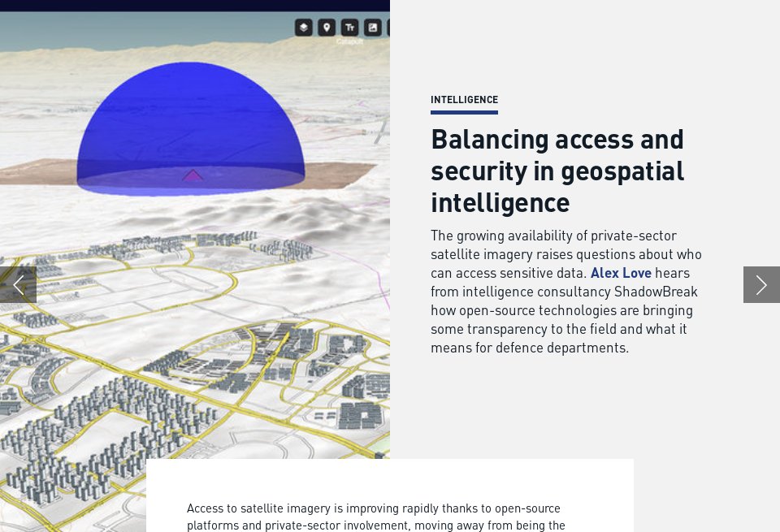780x532 pixels.
Task: Click the layers stack icon on the map
Action: (x=303, y=28)
